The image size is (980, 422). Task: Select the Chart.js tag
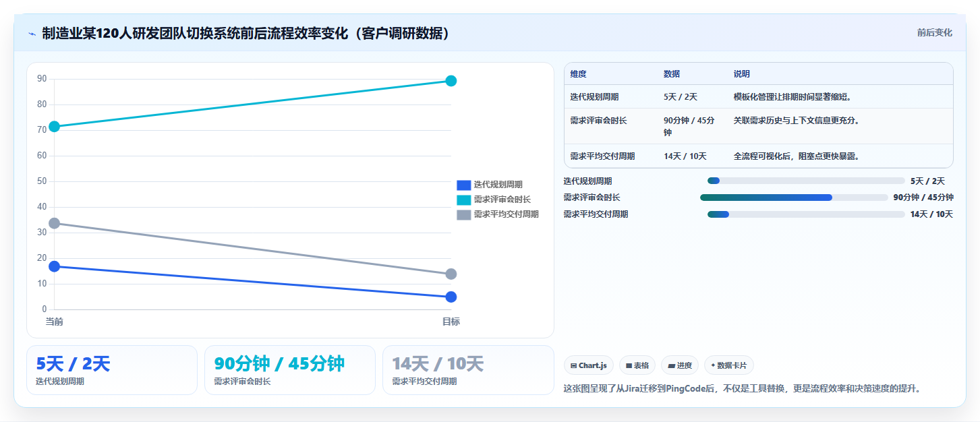(589, 365)
